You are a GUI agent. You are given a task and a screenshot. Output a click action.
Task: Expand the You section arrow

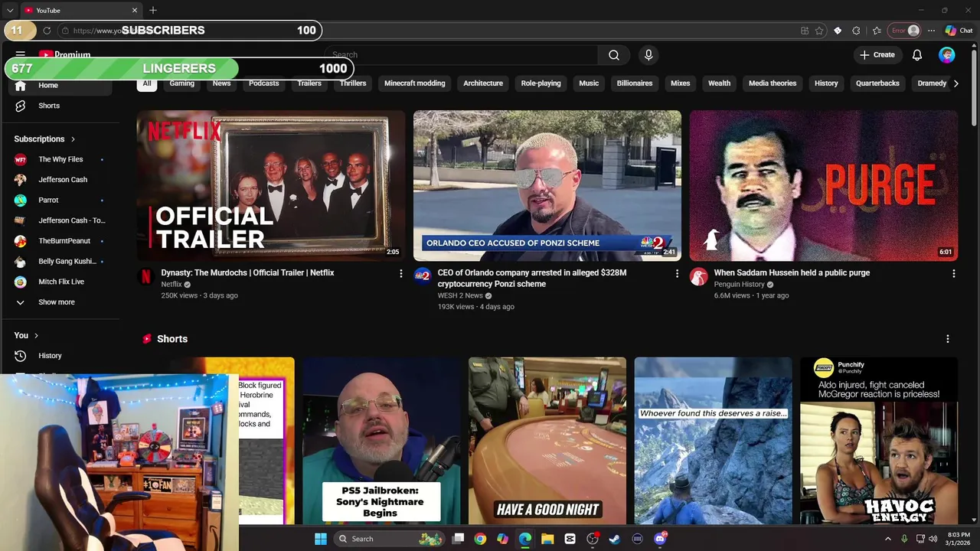coord(36,335)
